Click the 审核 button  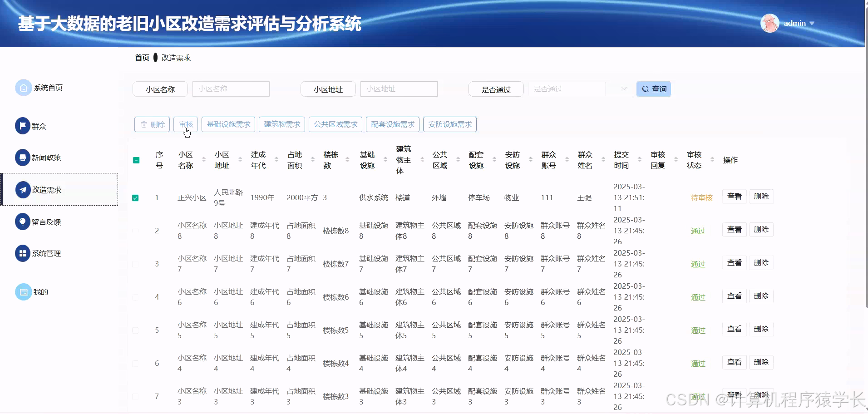point(186,124)
